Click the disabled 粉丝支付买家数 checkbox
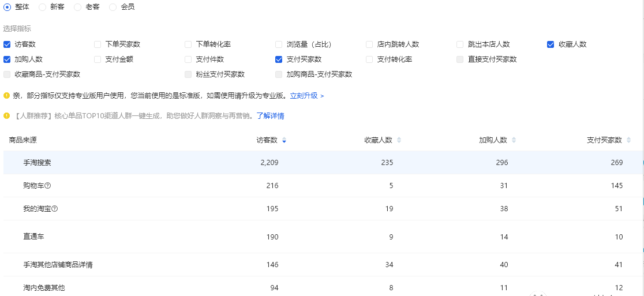 pyautogui.click(x=188, y=74)
